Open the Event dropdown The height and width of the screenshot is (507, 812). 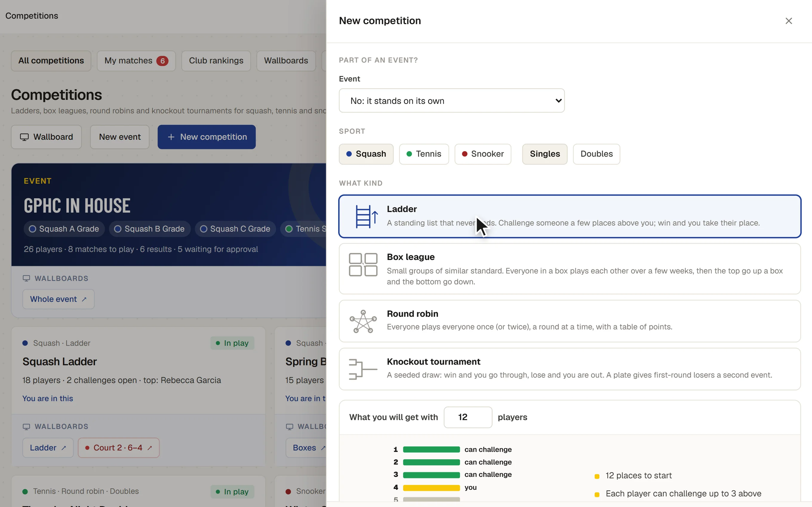pyautogui.click(x=452, y=101)
